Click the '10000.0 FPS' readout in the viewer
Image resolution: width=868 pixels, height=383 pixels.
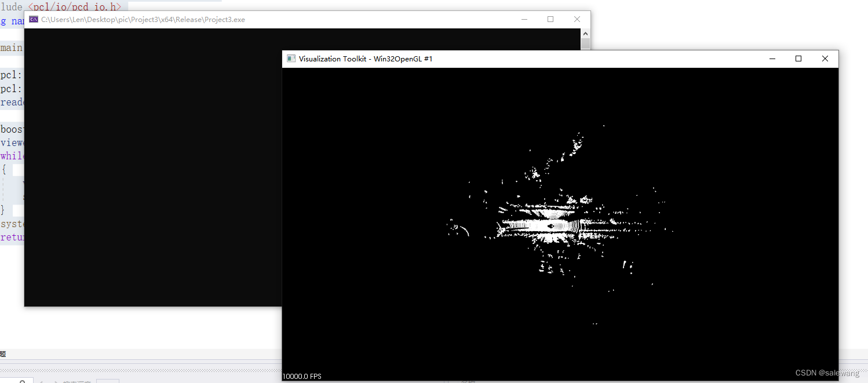[x=302, y=376]
